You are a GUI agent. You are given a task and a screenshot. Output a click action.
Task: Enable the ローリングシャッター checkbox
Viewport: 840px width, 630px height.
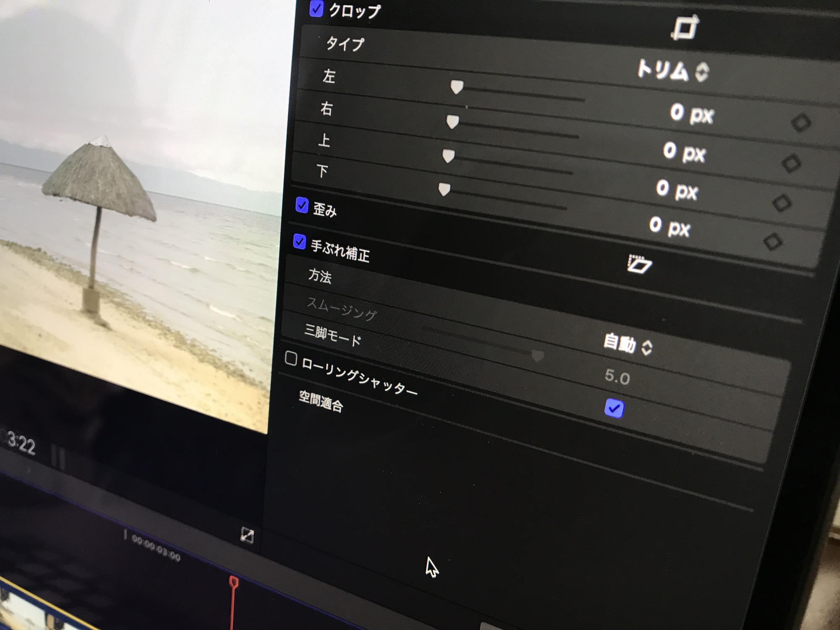click(x=291, y=359)
